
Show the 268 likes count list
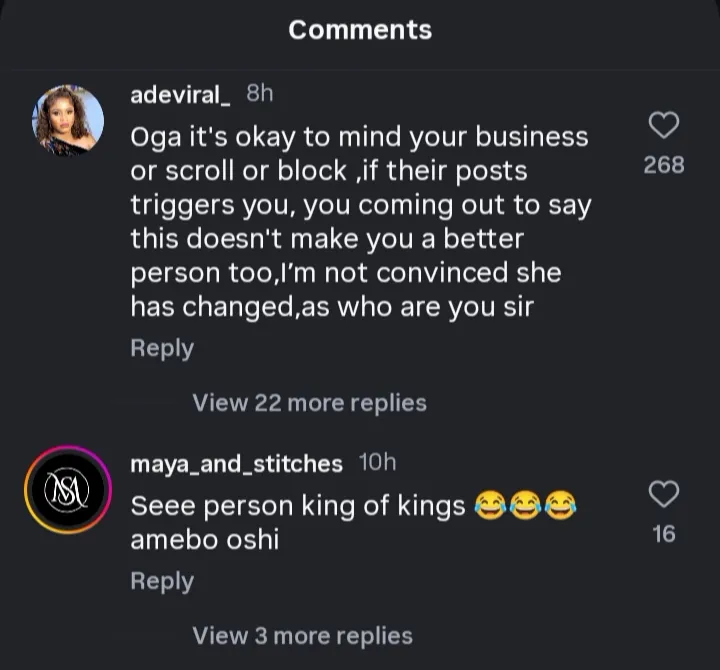point(664,165)
